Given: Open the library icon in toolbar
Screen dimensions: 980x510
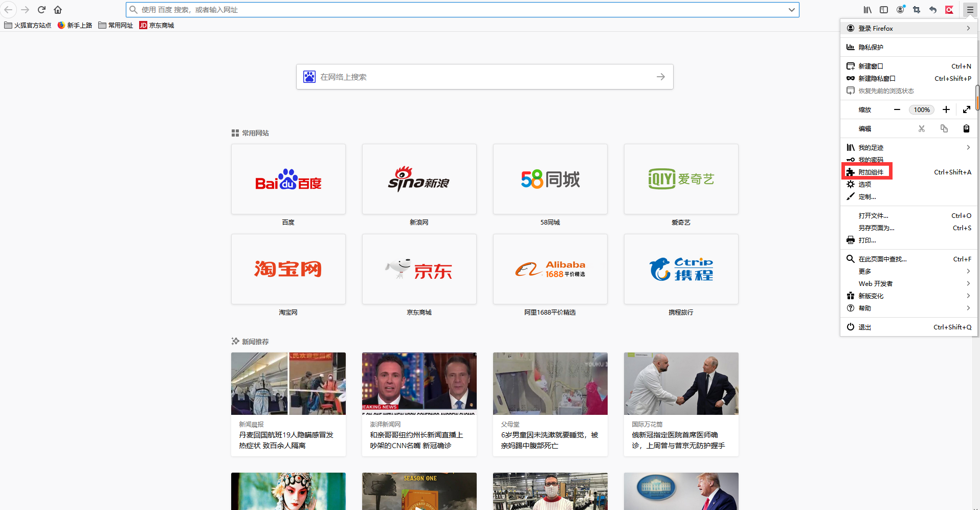Looking at the screenshot, I should click(x=867, y=10).
